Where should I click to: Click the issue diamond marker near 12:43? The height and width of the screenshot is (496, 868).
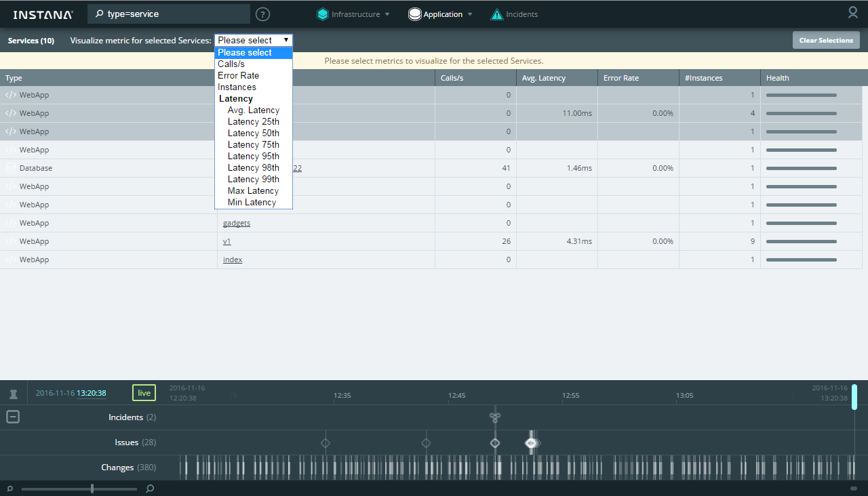coord(426,443)
